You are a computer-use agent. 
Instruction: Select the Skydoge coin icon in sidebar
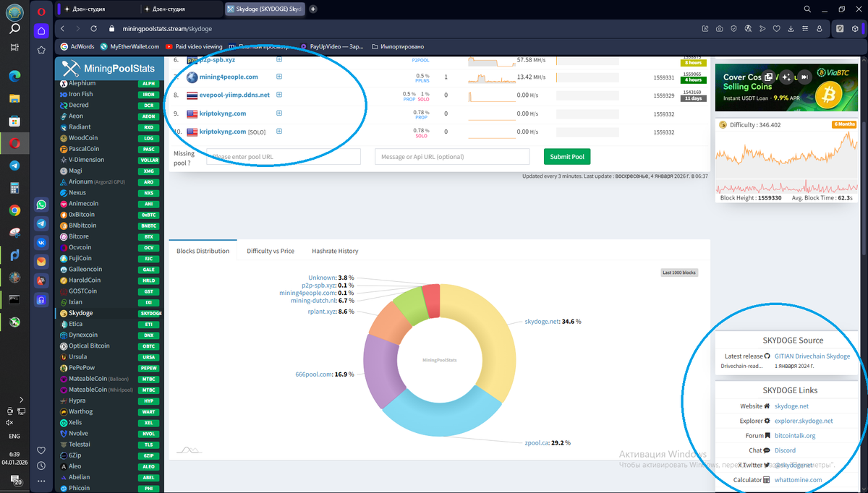[x=64, y=313]
